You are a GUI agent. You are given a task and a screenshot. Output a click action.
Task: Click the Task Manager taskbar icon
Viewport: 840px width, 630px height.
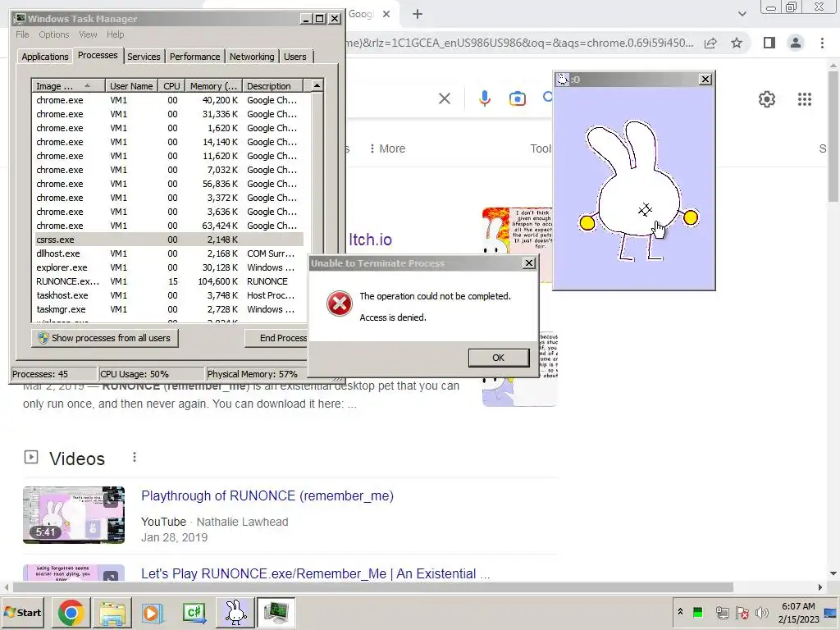click(276, 612)
